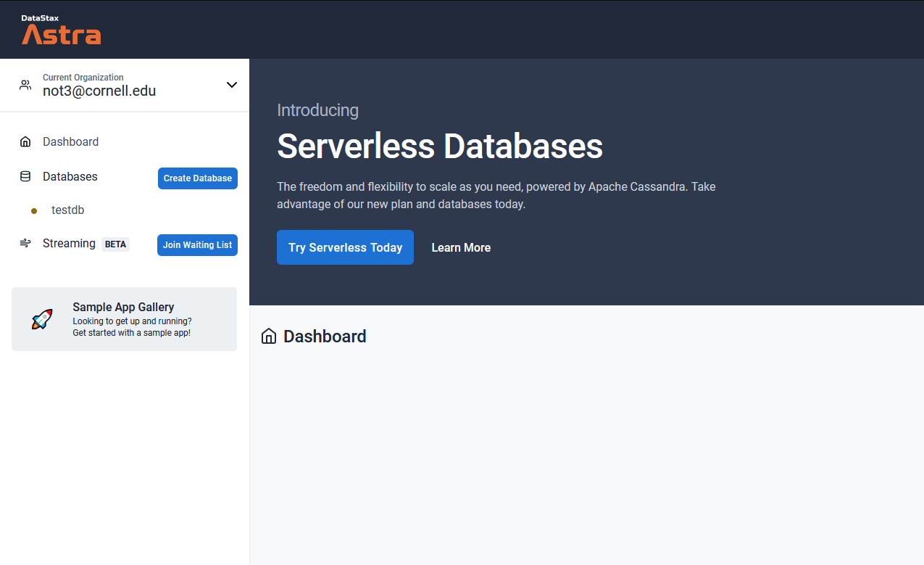Click the testdb status dot
Screen dimensions: 924x565
tap(34, 211)
